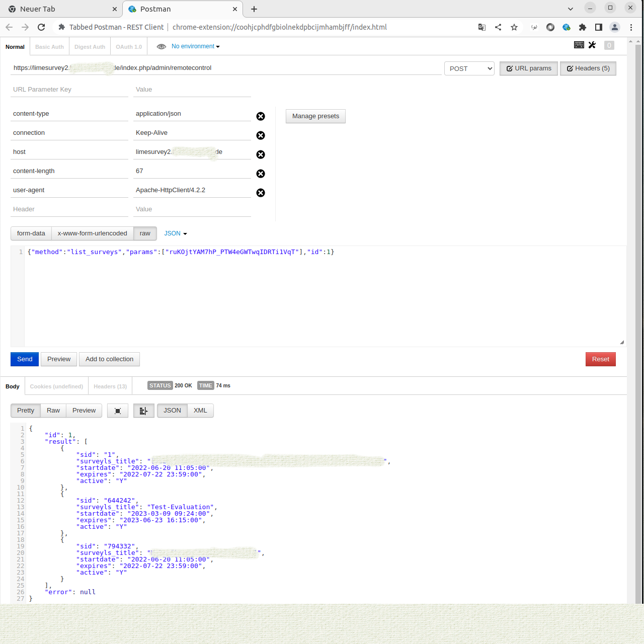Switch response view to Preview mode
644x644 pixels.
coord(84,411)
